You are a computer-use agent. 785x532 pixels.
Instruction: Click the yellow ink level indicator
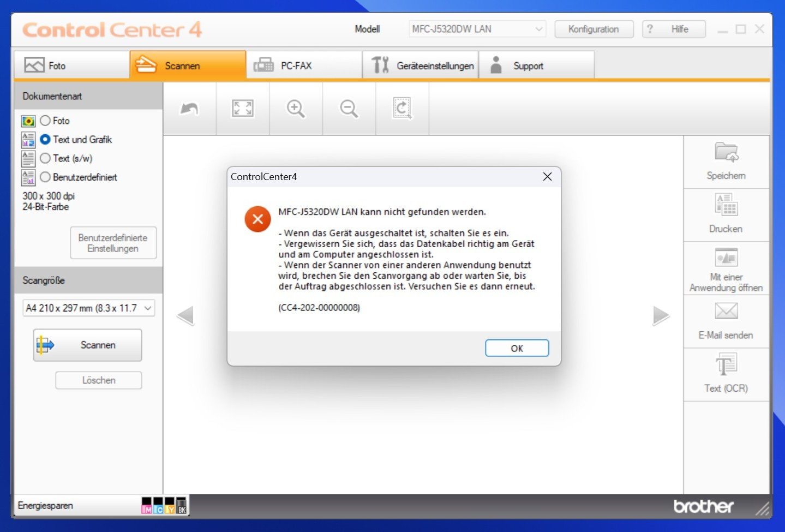(170, 505)
